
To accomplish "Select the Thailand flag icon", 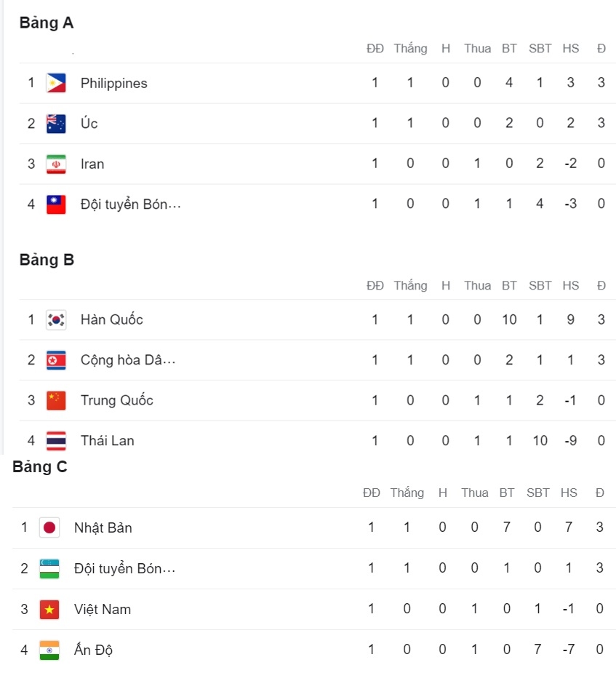I will tap(56, 441).
